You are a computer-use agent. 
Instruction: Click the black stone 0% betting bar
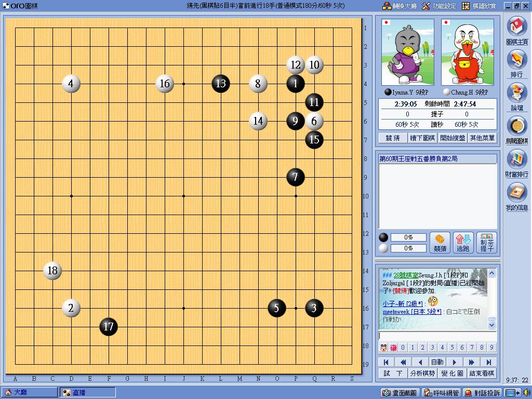tap(408, 237)
